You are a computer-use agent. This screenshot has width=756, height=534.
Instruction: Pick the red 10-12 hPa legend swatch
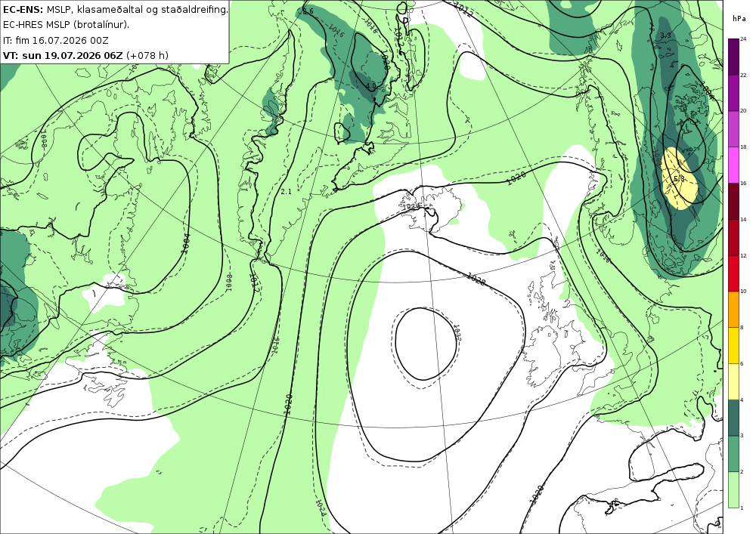point(733,273)
